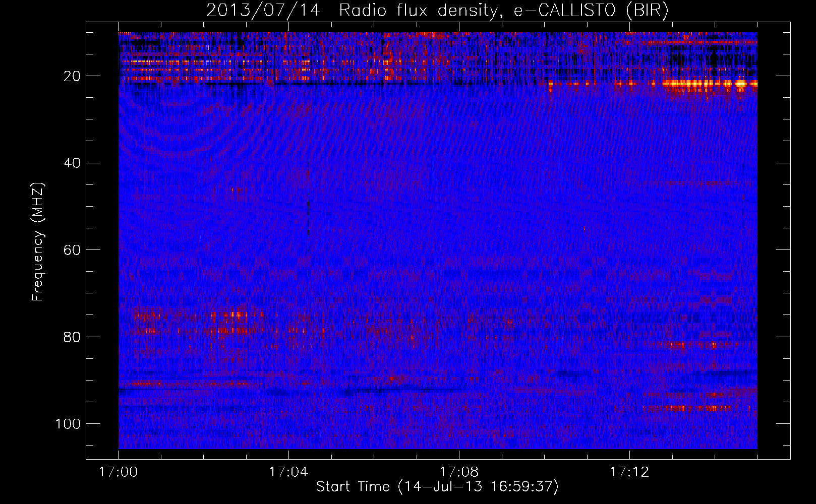Image resolution: width=816 pixels, height=504 pixels.
Task: Click the 17:04 time tick label
Action: (x=288, y=472)
